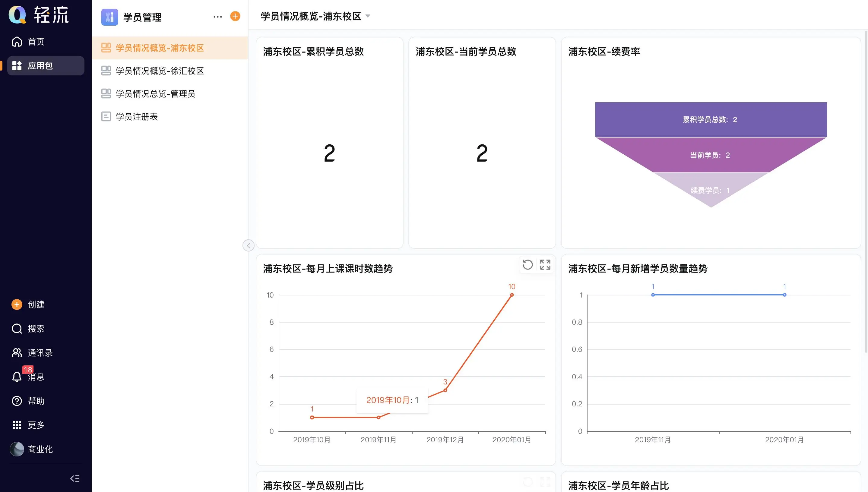Click the 商业化 user avatar
Viewport: 868px width, 492px height.
(17, 449)
